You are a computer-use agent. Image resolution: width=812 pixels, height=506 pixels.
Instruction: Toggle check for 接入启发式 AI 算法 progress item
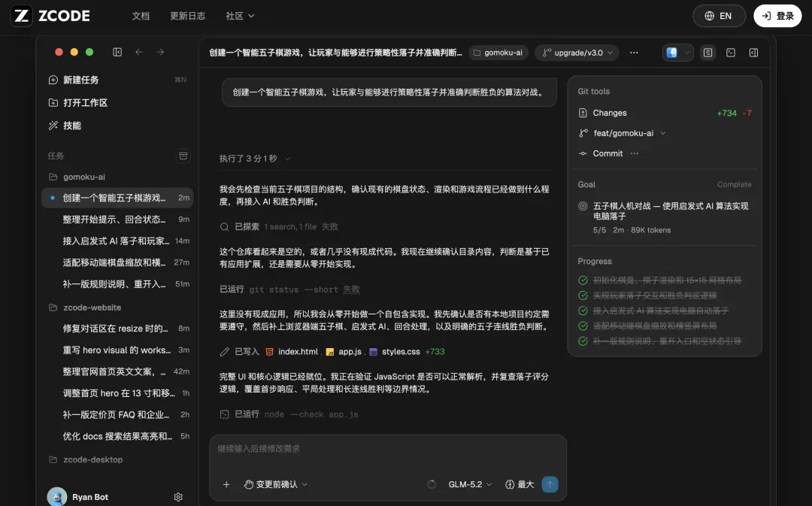[583, 311]
